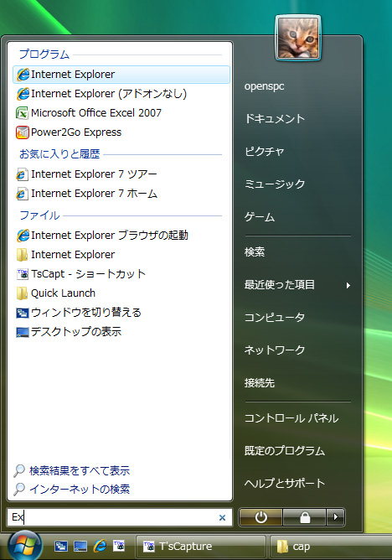The image size is (392, 560).
Task: Click the lock computer icon
Action: pos(304,517)
